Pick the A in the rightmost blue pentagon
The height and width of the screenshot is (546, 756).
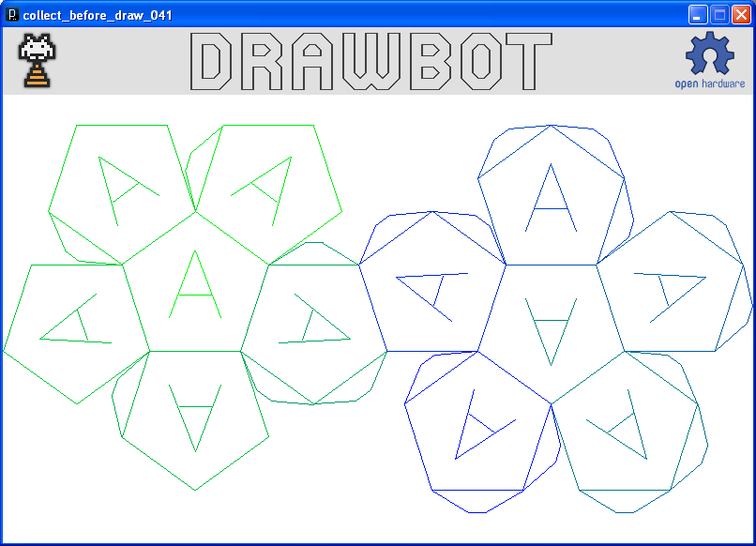(670, 289)
